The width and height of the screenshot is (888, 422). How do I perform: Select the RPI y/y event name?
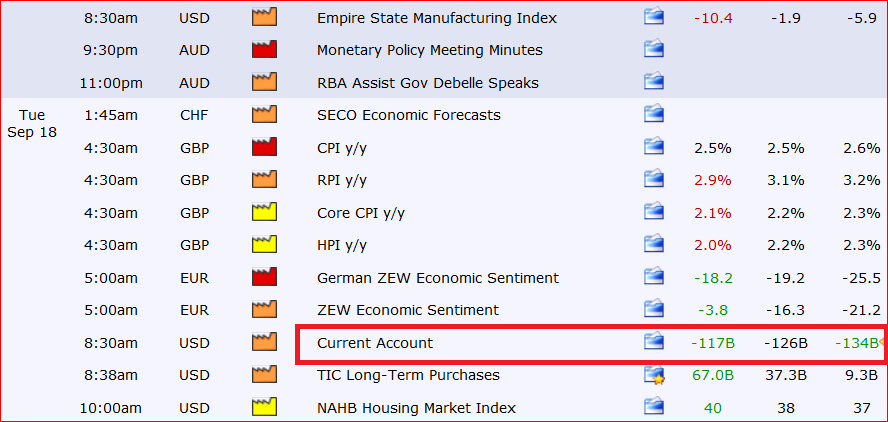click(342, 180)
